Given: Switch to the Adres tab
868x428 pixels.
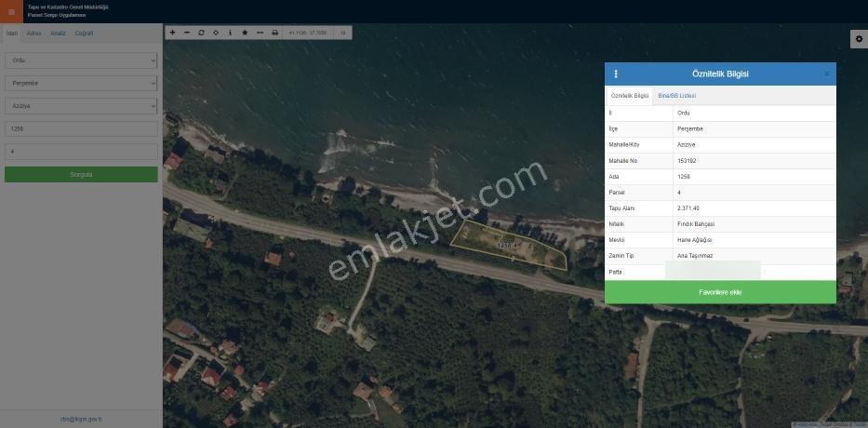Looking at the screenshot, I should (33, 33).
